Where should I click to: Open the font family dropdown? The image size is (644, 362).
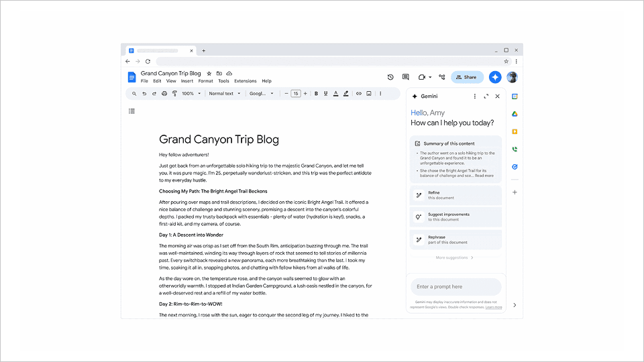261,94
